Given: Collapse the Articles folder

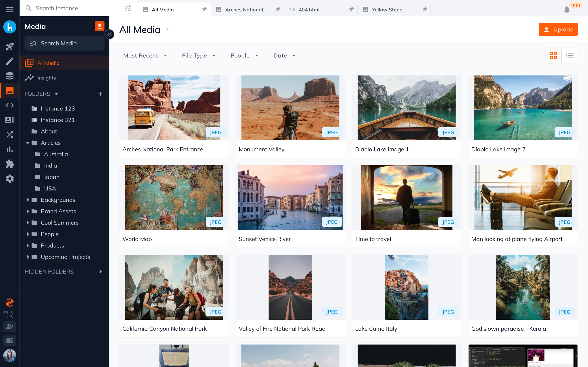Looking at the screenshot, I should [x=27, y=143].
